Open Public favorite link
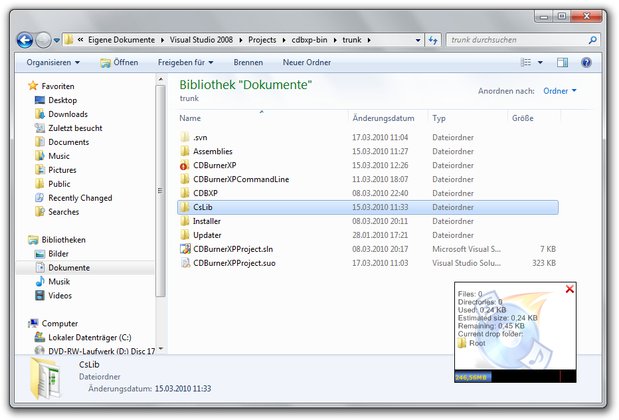This screenshot has width=619, height=420. (53, 184)
